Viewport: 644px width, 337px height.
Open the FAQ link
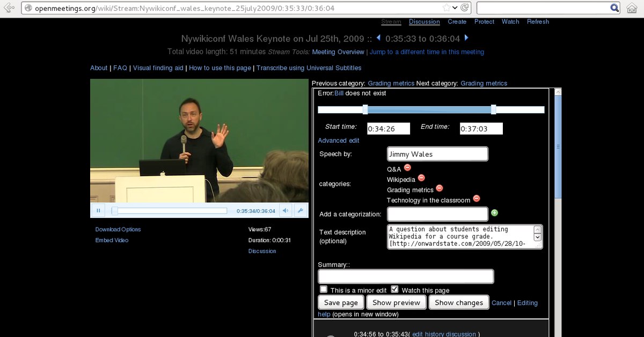pyautogui.click(x=120, y=68)
